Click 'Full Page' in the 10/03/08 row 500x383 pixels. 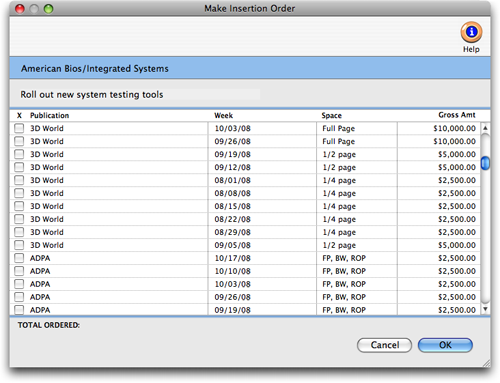(338, 128)
